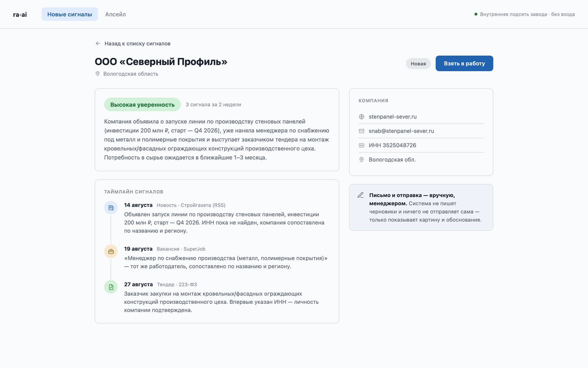Viewport: 588px width, 368px height.
Task: Click the snab@stenpanel-sever.ru email address
Action: coord(401,131)
